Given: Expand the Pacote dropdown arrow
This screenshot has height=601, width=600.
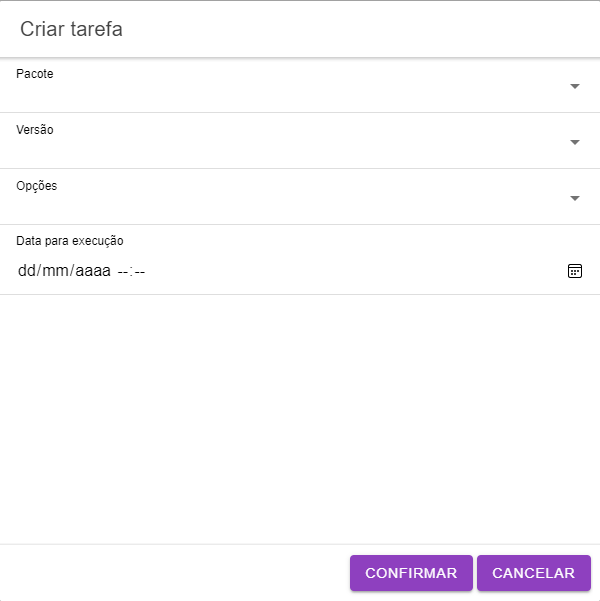Looking at the screenshot, I should (575, 87).
